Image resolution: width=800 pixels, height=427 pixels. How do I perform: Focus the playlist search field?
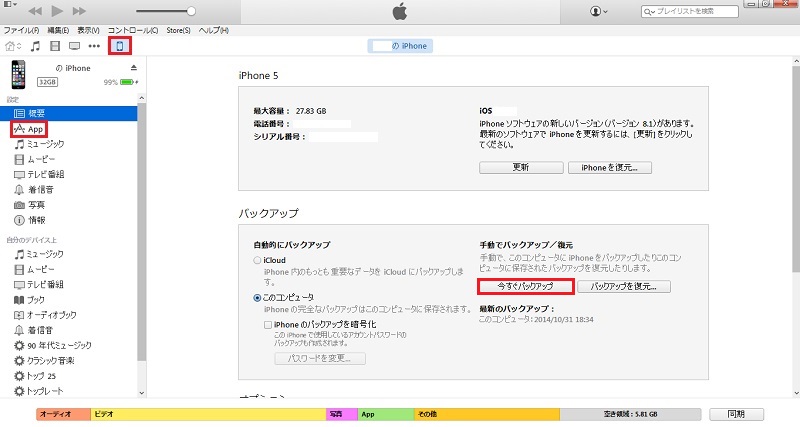(689, 11)
